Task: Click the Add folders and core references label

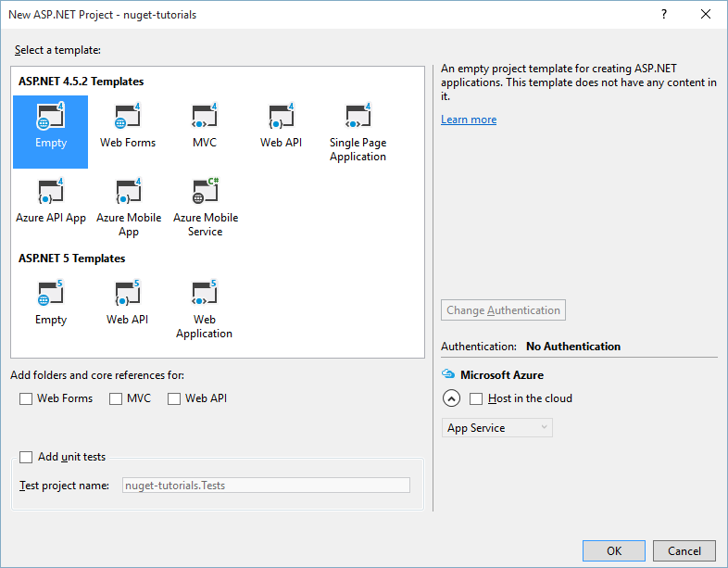Action: pos(97,375)
